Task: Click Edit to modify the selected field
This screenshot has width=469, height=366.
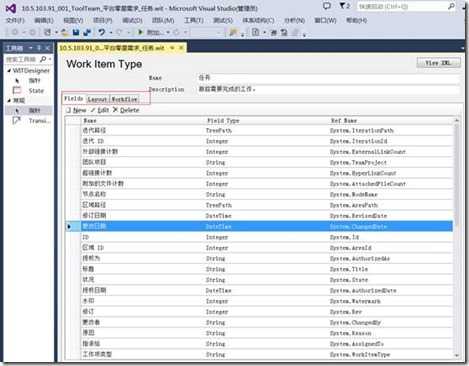Action: (100, 110)
